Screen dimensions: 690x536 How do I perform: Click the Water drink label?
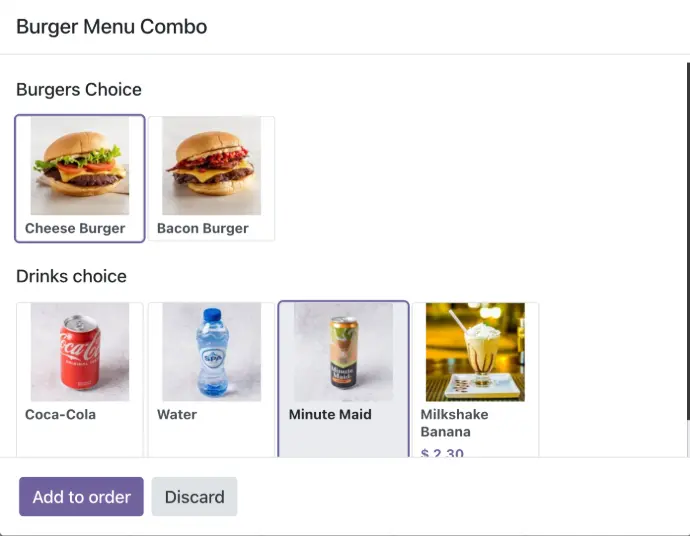(177, 414)
